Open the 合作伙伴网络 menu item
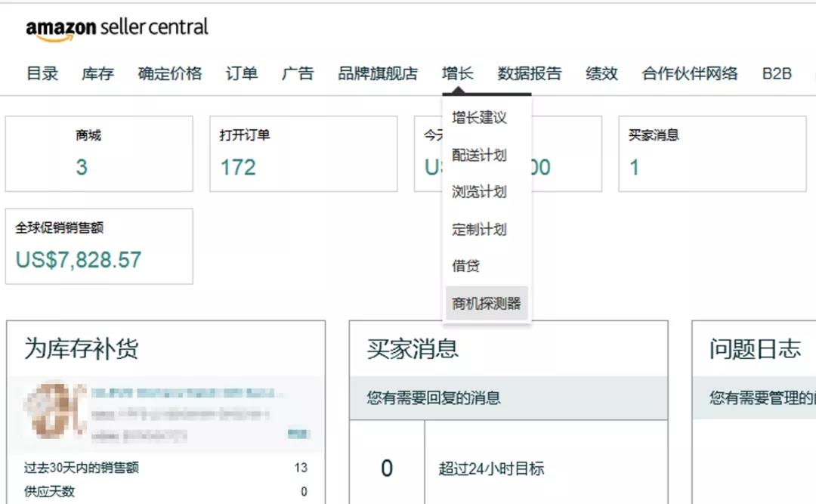816x504 pixels. click(688, 73)
